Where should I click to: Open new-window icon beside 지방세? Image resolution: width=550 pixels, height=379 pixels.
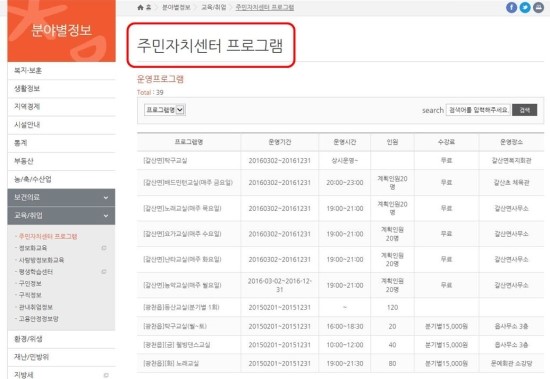click(x=106, y=375)
